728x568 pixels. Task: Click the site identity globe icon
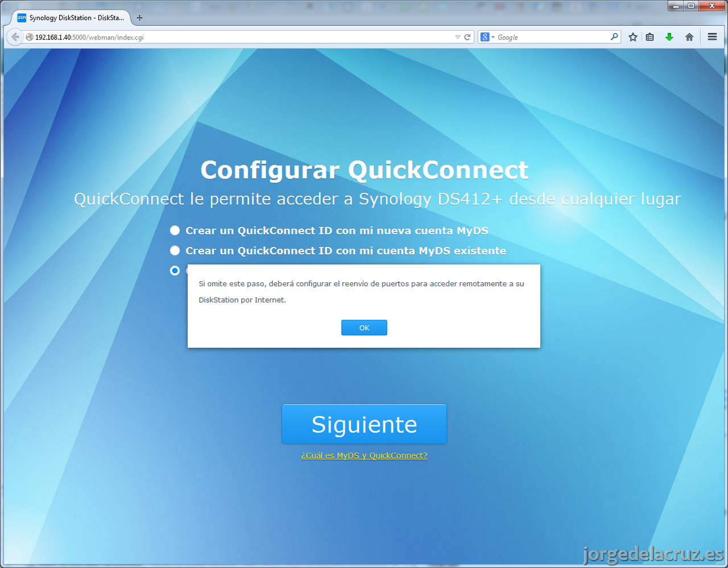(30, 37)
